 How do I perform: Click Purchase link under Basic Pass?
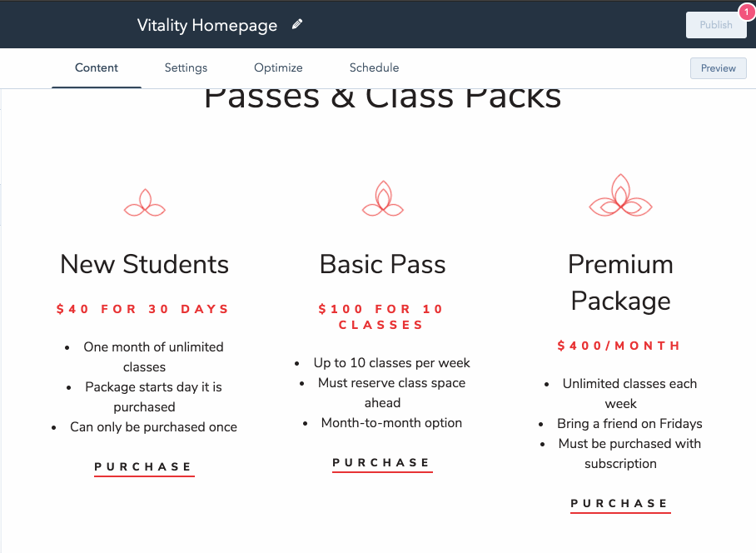pyautogui.click(x=382, y=463)
